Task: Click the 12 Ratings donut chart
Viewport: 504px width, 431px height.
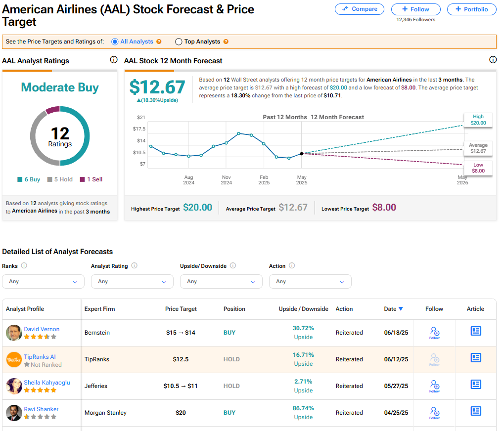Action: click(60, 136)
